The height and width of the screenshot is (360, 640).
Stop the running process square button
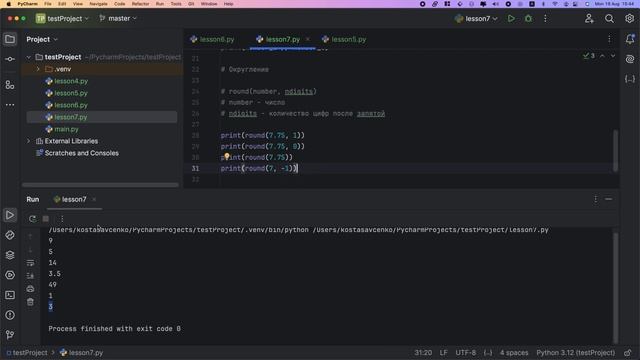click(46, 219)
